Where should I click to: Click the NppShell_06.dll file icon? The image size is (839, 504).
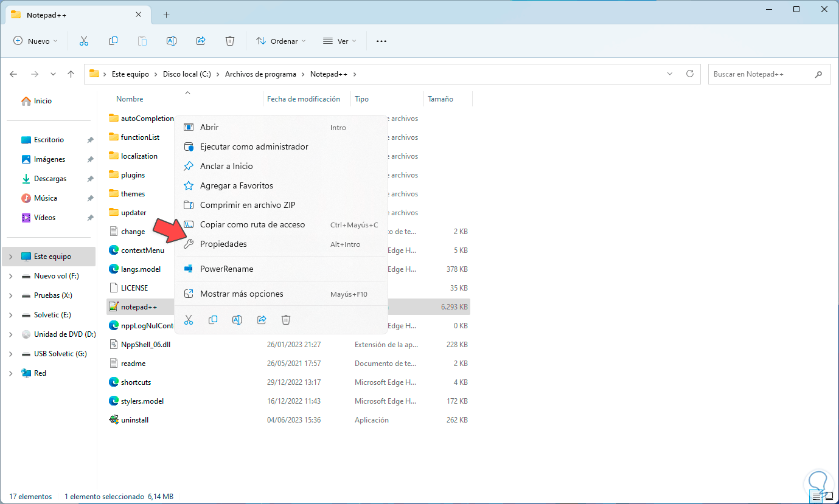click(x=113, y=345)
